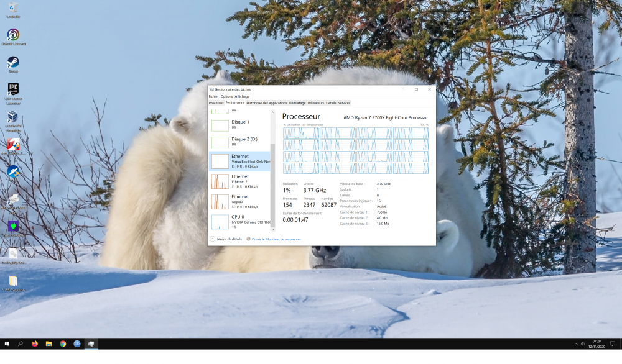Image resolution: width=622 pixels, height=364 pixels.
Task: Select GPU 0 NVIDIA GeForce entry
Action: tap(239, 222)
